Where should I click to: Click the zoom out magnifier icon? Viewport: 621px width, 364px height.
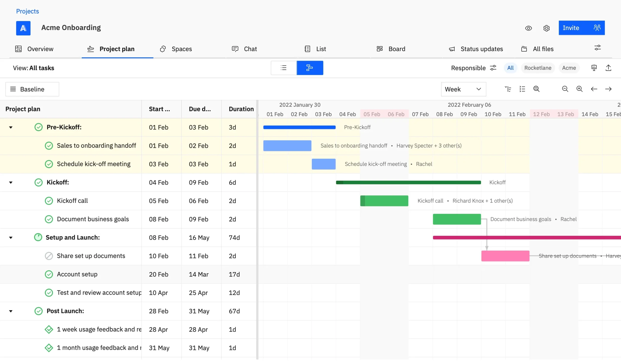[565, 89]
